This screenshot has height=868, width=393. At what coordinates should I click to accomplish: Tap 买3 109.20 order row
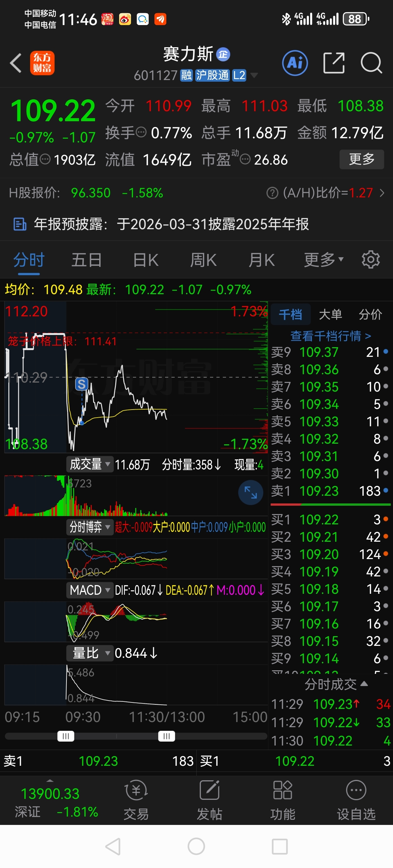point(330,554)
